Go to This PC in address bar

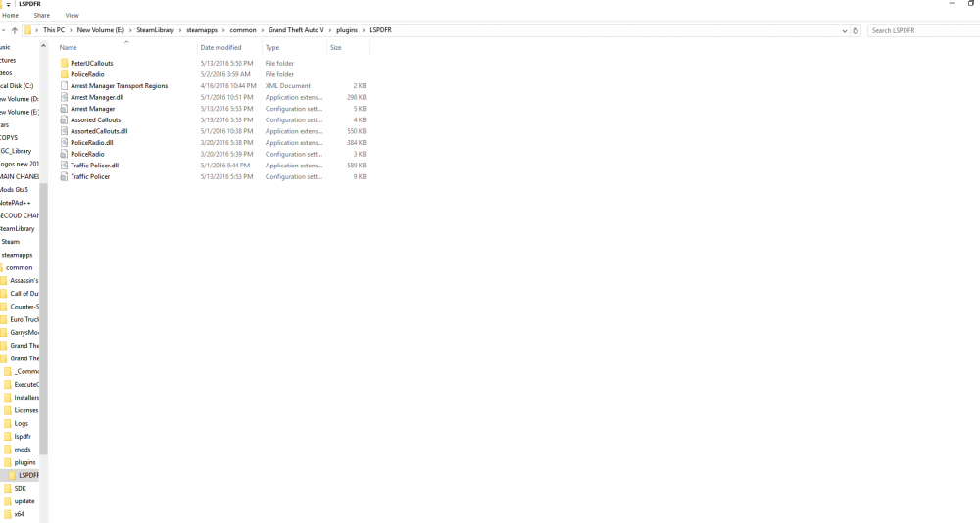tap(54, 30)
